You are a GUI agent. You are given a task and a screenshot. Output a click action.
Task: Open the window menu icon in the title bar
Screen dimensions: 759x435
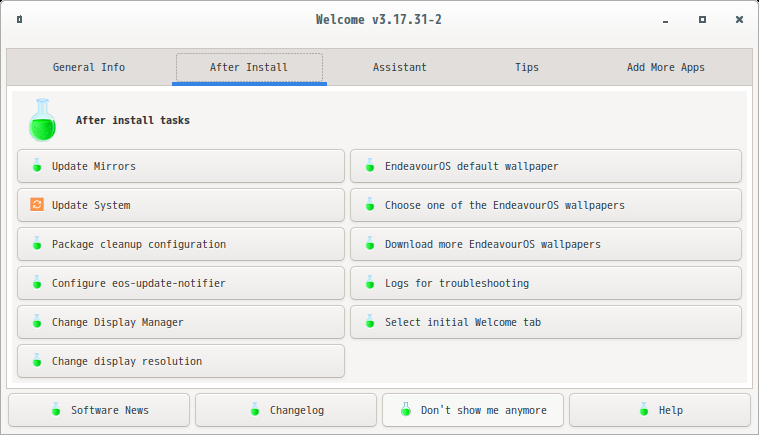tap(19, 19)
